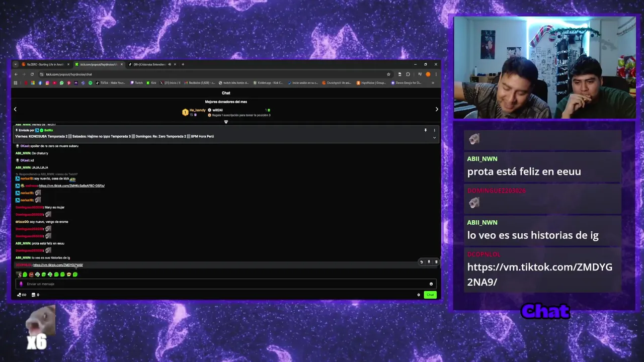The height and width of the screenshot is (362, 644).
Task: Open the purple identity badge in input
Action: coord(21,284)
